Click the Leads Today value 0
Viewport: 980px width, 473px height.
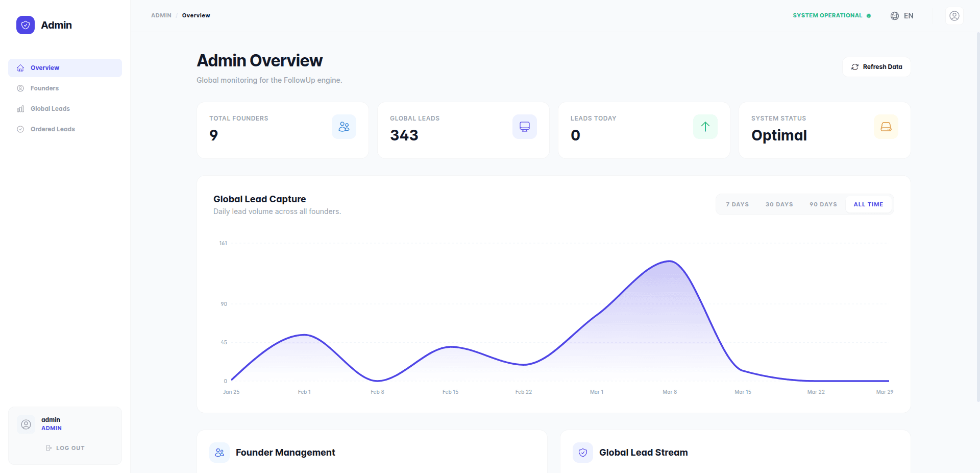[x=575, y=135]
